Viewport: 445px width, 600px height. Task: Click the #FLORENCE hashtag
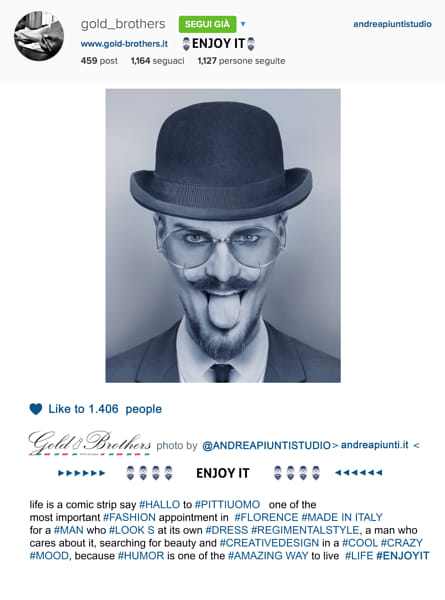[x=266, y=517]
